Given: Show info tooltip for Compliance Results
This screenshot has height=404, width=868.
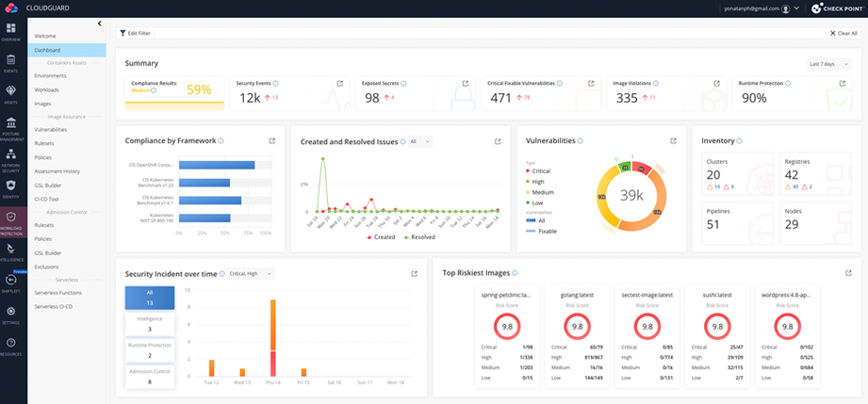Looking at the screenshot, I should pos(154,90).
